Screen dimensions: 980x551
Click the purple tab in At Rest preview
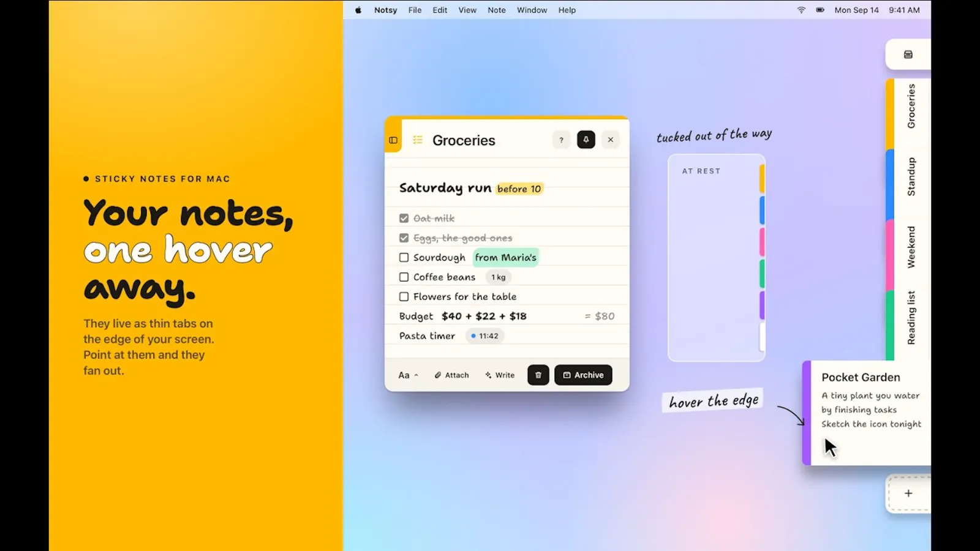coord(762,305)
